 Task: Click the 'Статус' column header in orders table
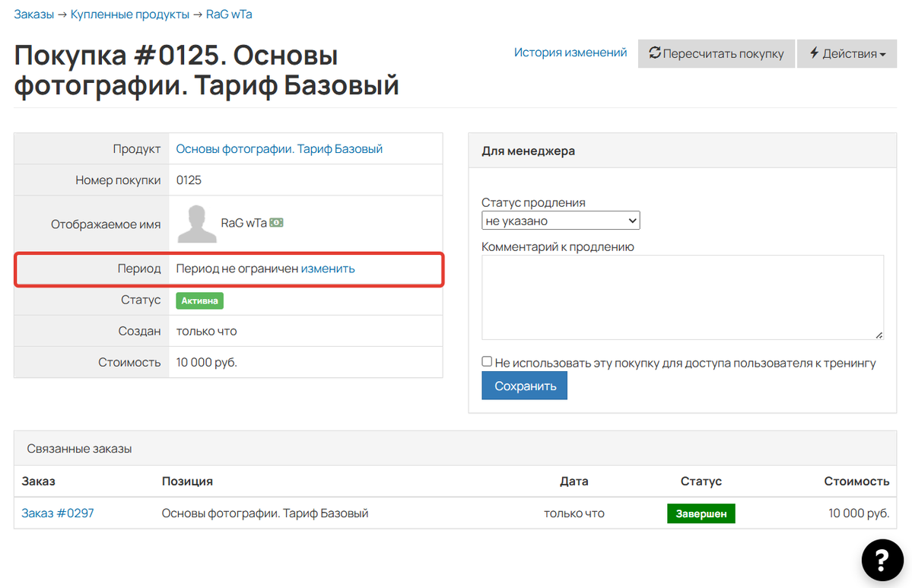click(x=701, y=481)
